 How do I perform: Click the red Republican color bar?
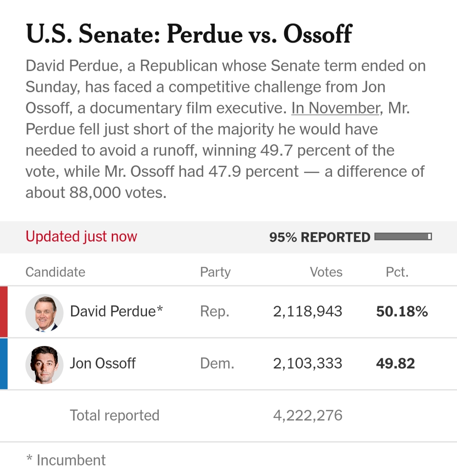(4, 312)
